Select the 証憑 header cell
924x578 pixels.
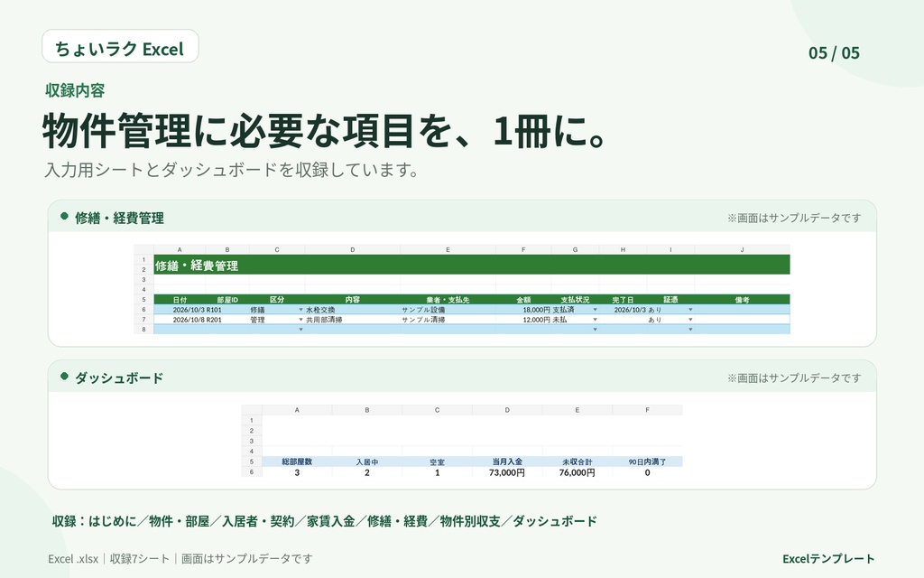pos(670,300)
